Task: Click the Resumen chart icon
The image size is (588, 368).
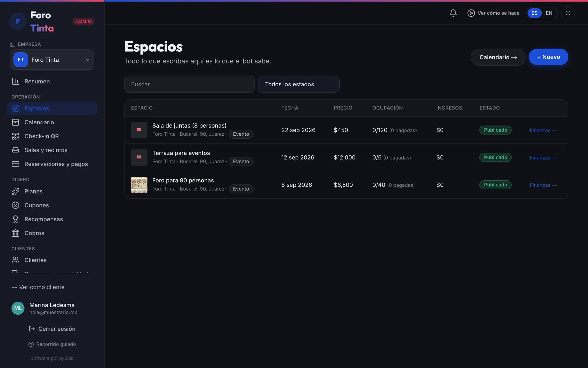Action: (x=15, y=81)
